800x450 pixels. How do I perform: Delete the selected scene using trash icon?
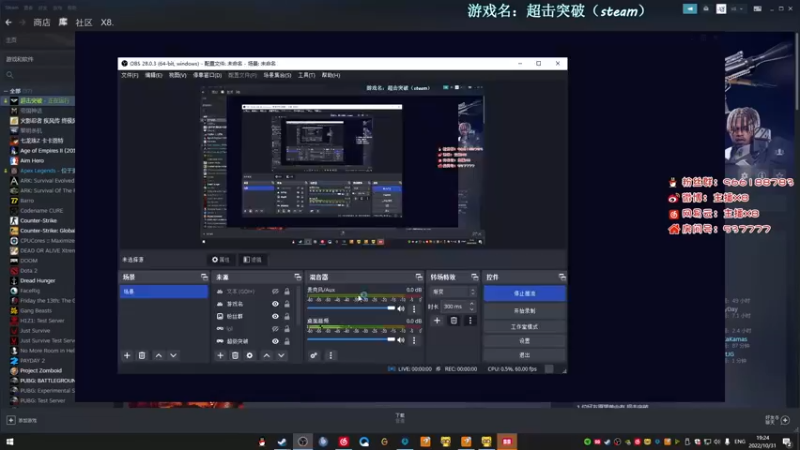[x=142, y=355]
